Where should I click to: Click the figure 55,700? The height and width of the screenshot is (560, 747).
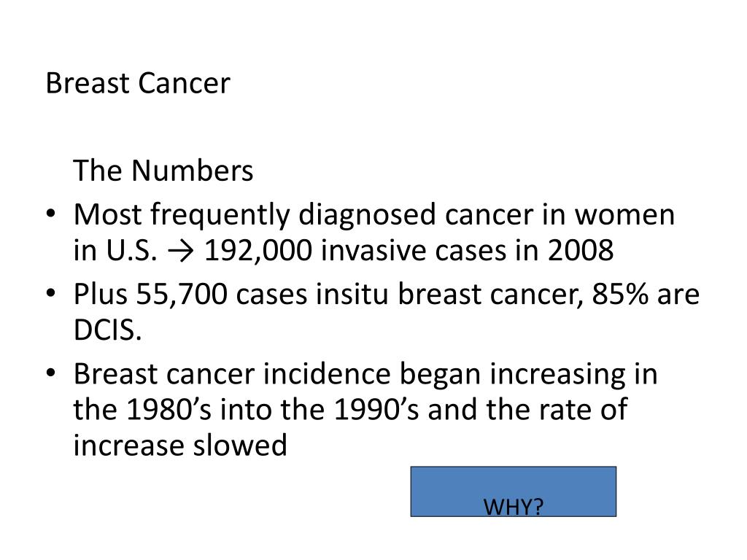point(182,294)
